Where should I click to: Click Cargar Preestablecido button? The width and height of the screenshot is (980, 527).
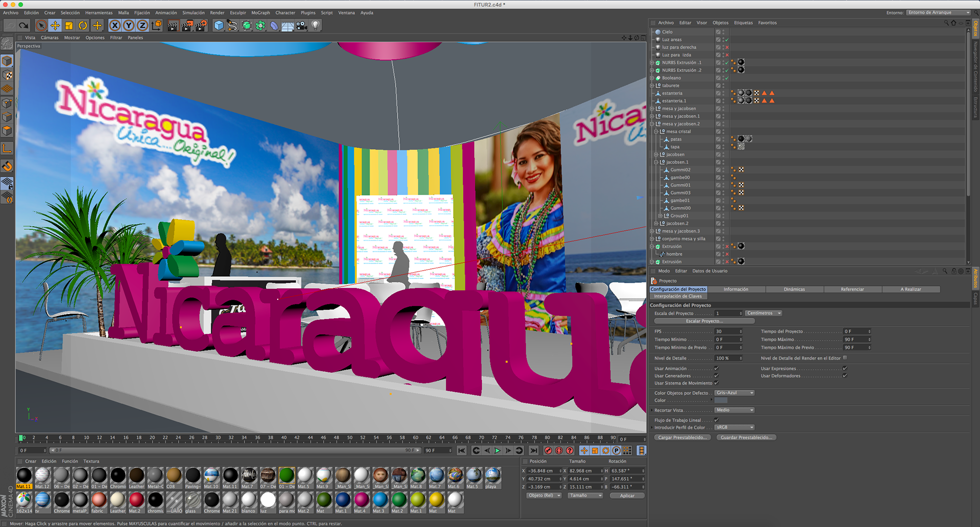tap(682, 438)
